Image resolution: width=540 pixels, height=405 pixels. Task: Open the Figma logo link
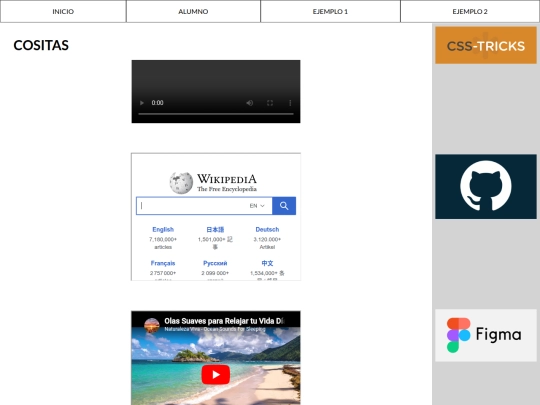pyautogui.click(x=486, y=335)
